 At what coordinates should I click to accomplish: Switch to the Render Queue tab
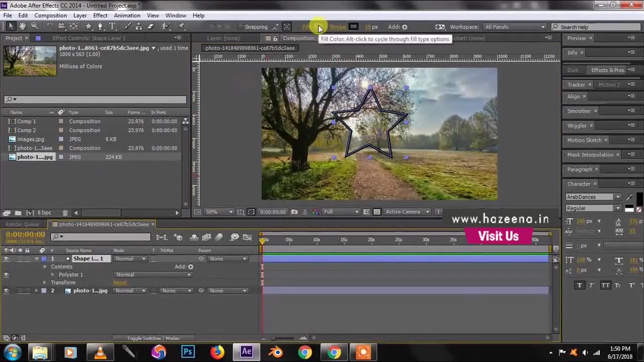click(x=22, y=224)
